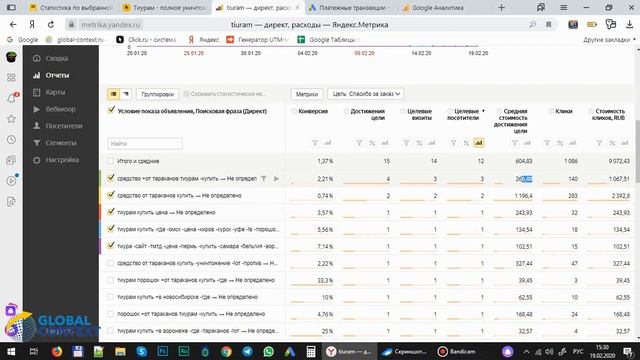Image resolution: width=640 pixels, height=360 pixels.
Task: Click the favorites star icon in left strip
Action: pyautogui.click(x=11, y=119)
